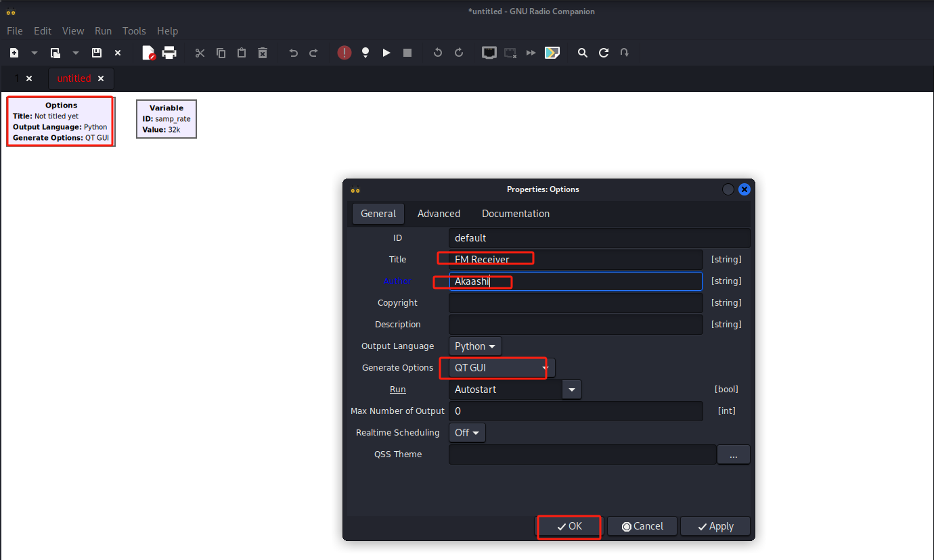Expand the Run combo box arrow
934x560 pixels.
572,390
